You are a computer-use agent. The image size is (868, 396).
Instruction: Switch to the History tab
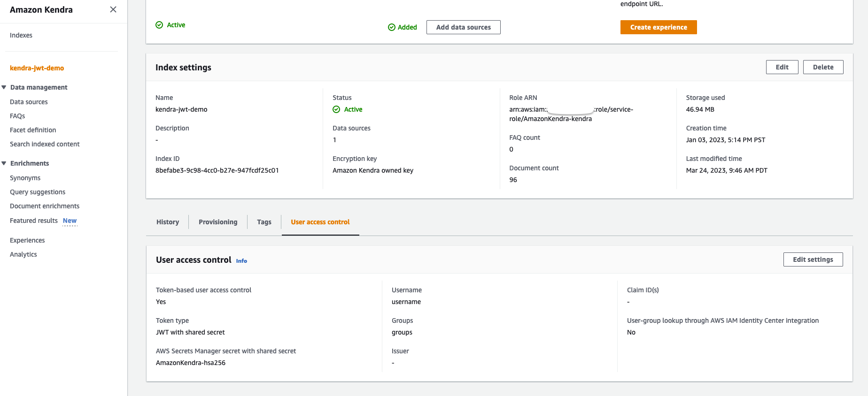tap(168, 222)
